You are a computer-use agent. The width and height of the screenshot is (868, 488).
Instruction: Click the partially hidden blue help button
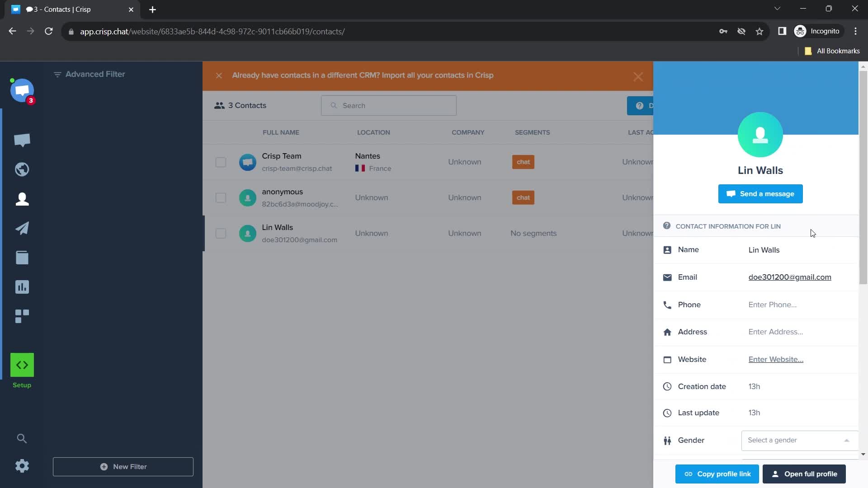click(x=640, y=106)
